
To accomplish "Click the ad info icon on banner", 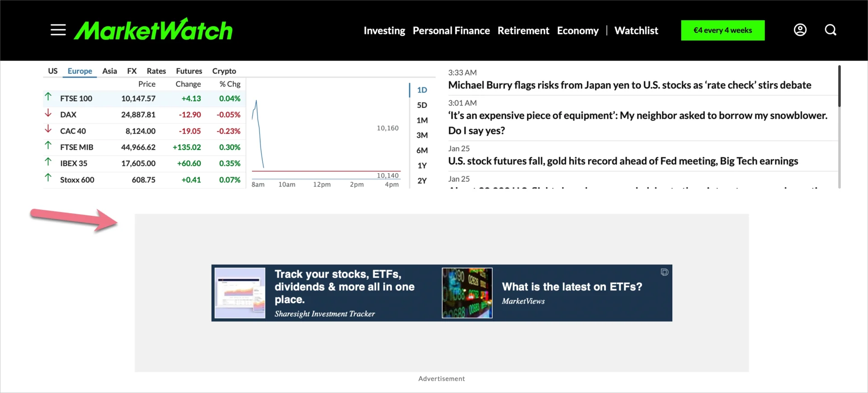I will [x=664, y=272].
